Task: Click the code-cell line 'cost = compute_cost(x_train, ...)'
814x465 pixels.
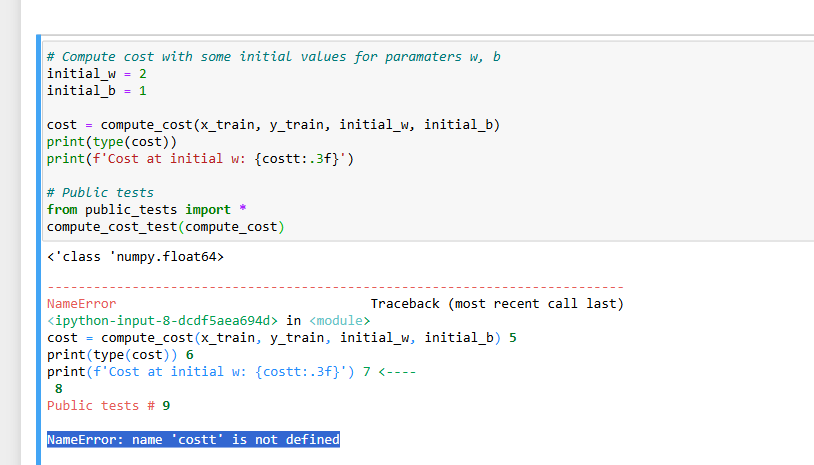Action: (x=273, y=125)
